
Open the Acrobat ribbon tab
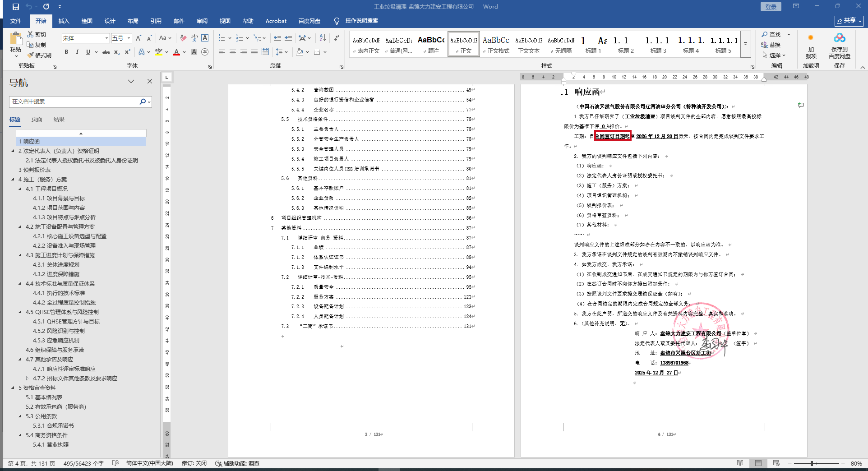click(x=276, y=21)
